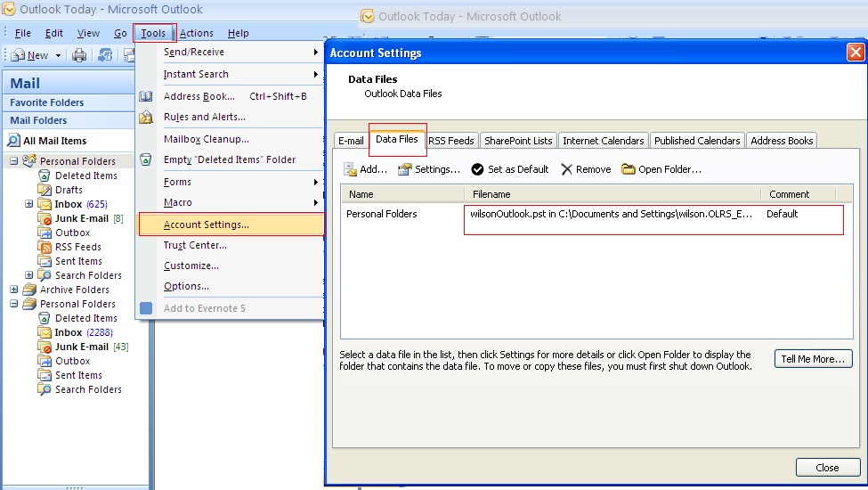
Task: Click the Close button in Account Settings
Action: pos(828,468)
